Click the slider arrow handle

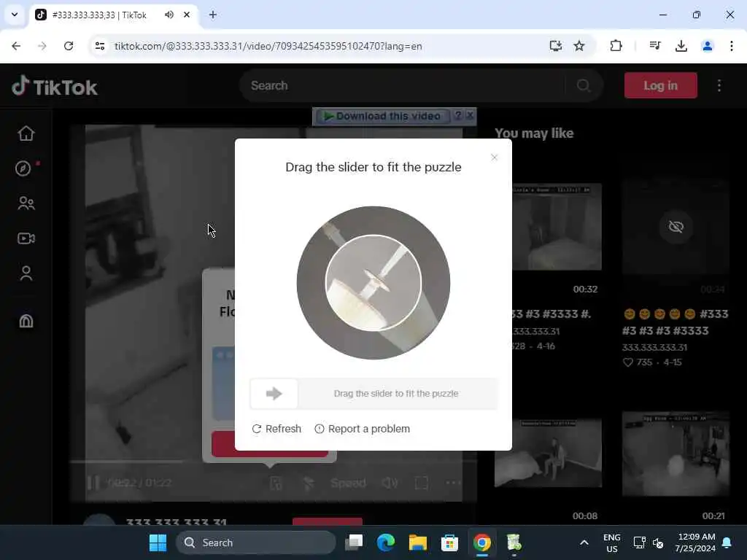coord(274,393)
